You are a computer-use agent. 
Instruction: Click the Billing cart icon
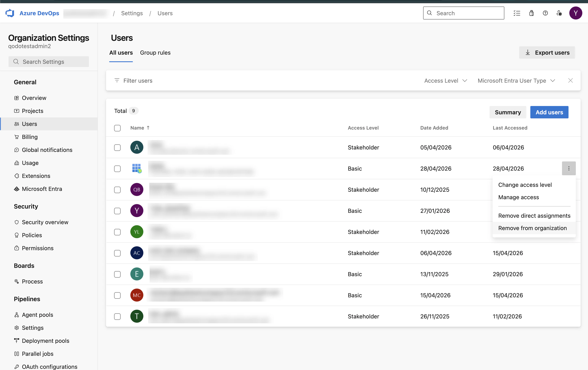[x=17, y=137]
